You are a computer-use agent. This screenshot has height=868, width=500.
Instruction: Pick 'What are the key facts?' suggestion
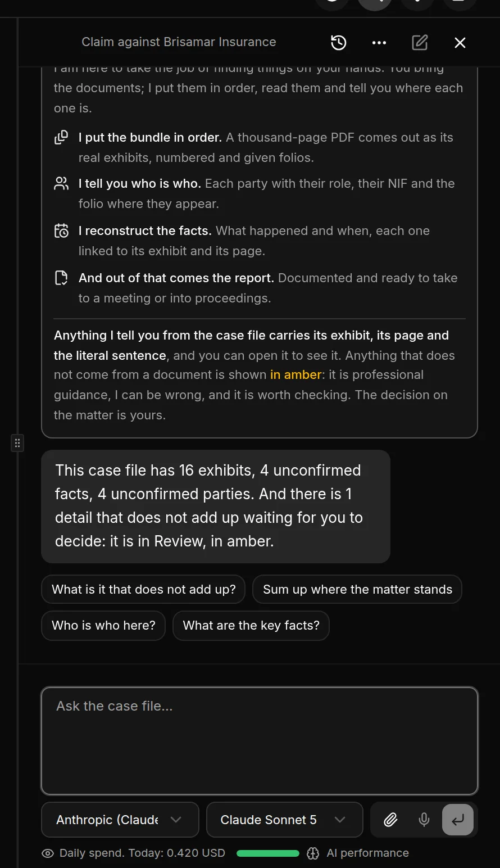pos(251,625)
